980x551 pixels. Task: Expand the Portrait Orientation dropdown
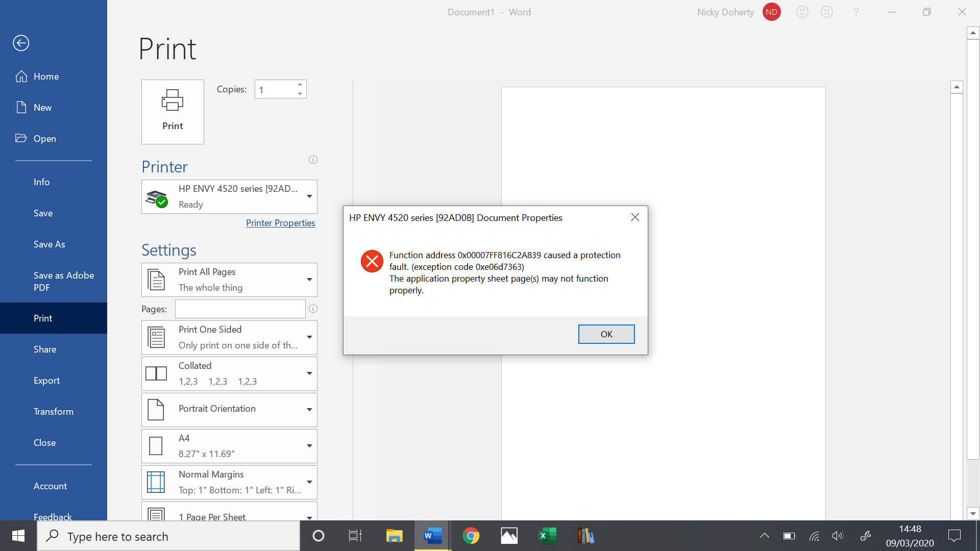click(x=309, y=410)
